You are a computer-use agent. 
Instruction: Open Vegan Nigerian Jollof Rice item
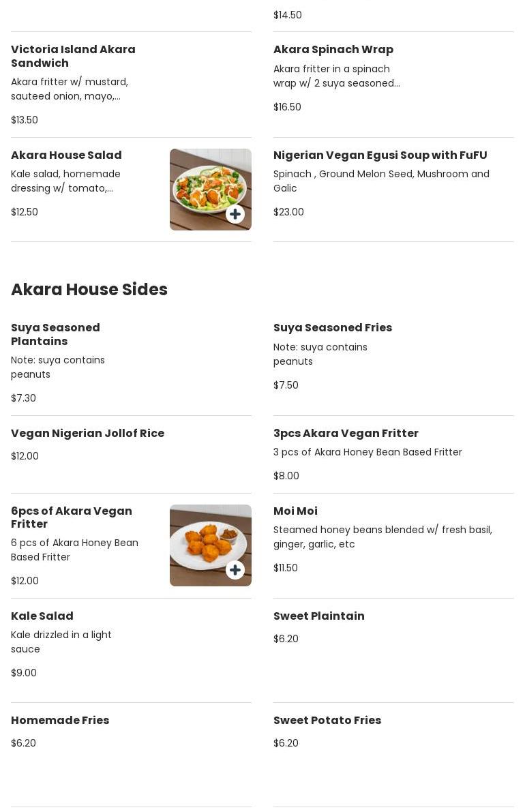click(x=131, y=454)
